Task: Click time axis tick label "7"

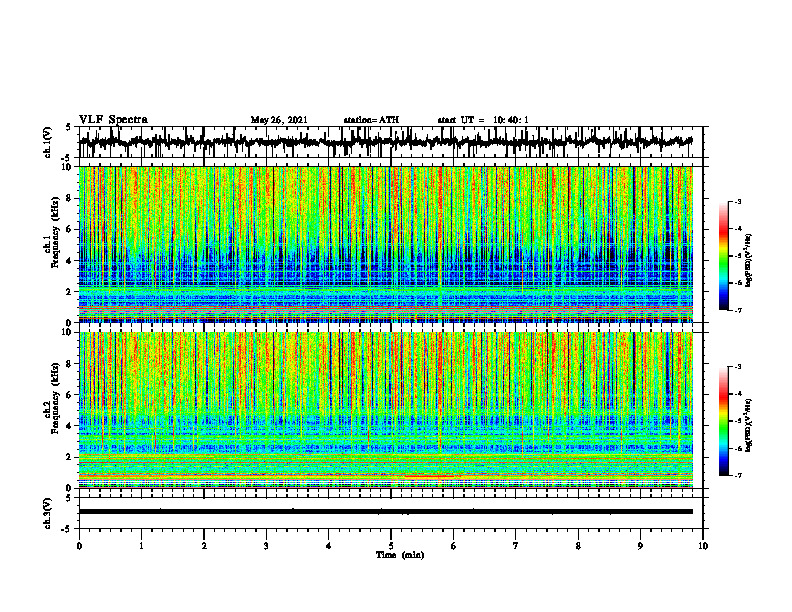Action: (516, 546)
